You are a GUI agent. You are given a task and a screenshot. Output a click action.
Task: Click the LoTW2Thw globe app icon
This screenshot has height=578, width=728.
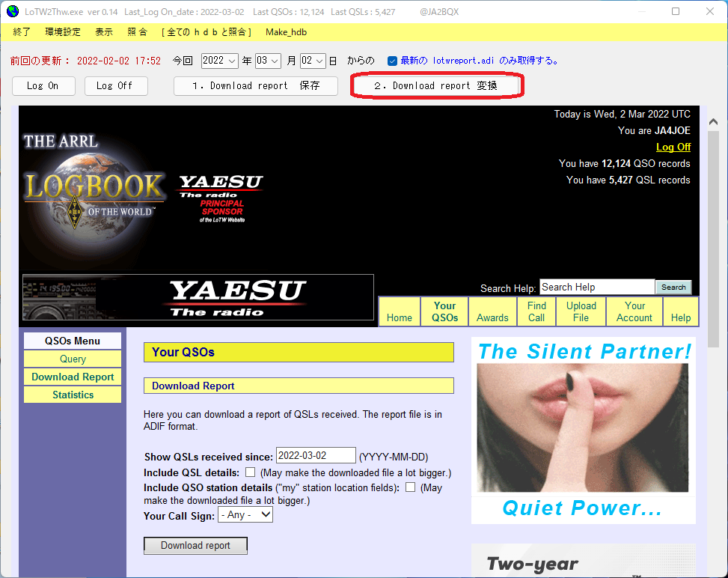[13, 12]
